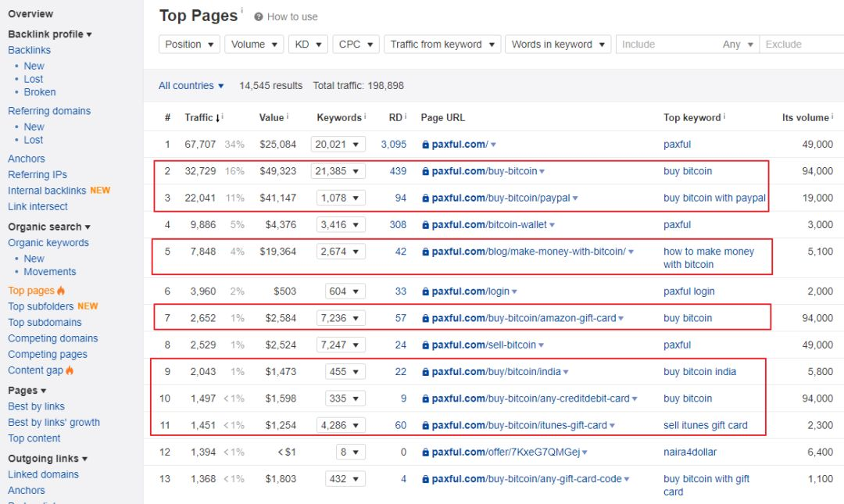Open the Position filter dropdown

click(x=189, y=45)
